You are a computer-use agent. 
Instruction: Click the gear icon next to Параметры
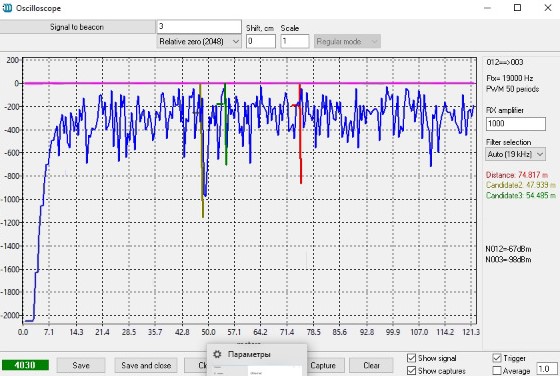(217, 354)
